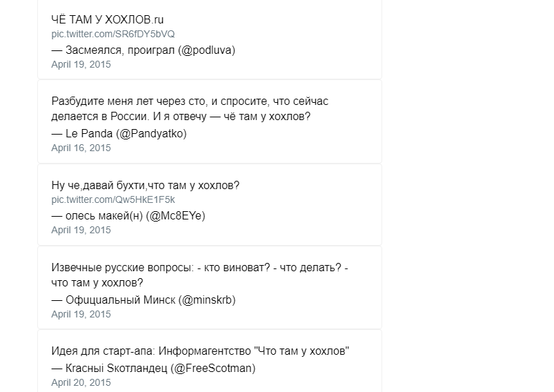554x392 pixels.
Task: Click the April 19, 2015 date under @minskrb
Action: coord(81,314)
